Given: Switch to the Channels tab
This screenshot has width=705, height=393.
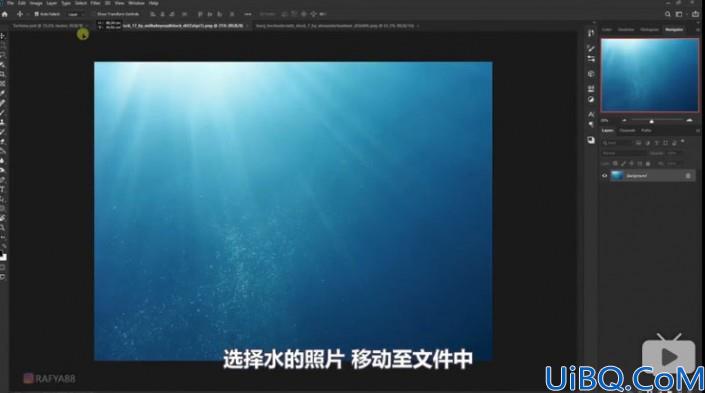Looking at the screenshot, I should [x=627, y=131].
